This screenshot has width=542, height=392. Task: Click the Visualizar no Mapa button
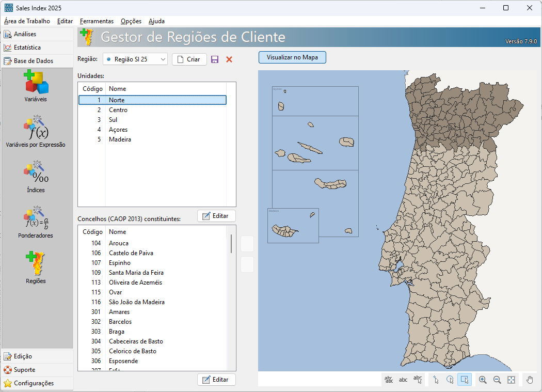pos(292,57)
